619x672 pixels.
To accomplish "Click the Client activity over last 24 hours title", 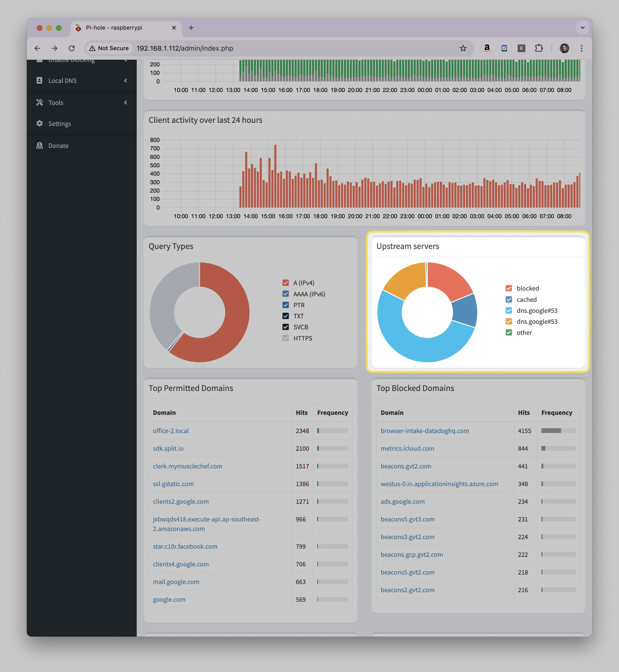I will point(205,120).
